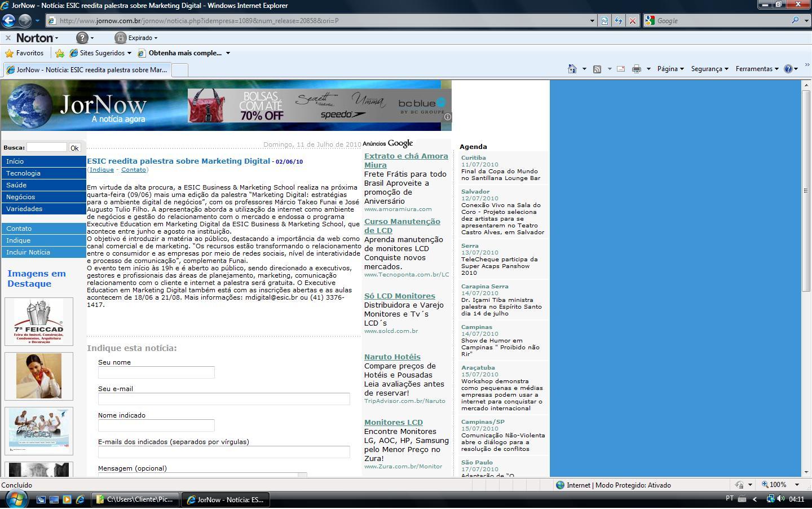
Task: Open the Tecnologia section
Action: [43, 173]
